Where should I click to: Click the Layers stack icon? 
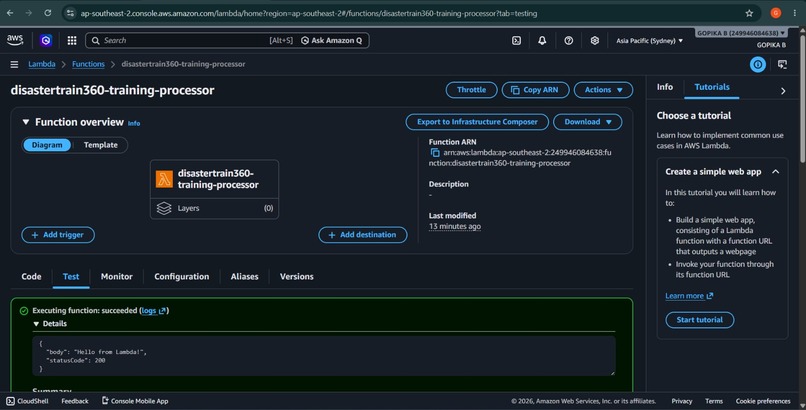164,208
